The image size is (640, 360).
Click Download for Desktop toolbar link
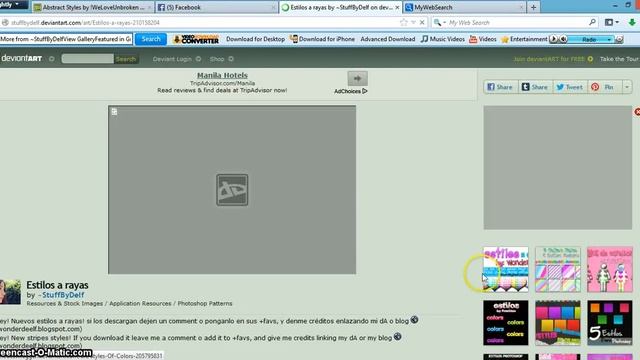[255, 39]
